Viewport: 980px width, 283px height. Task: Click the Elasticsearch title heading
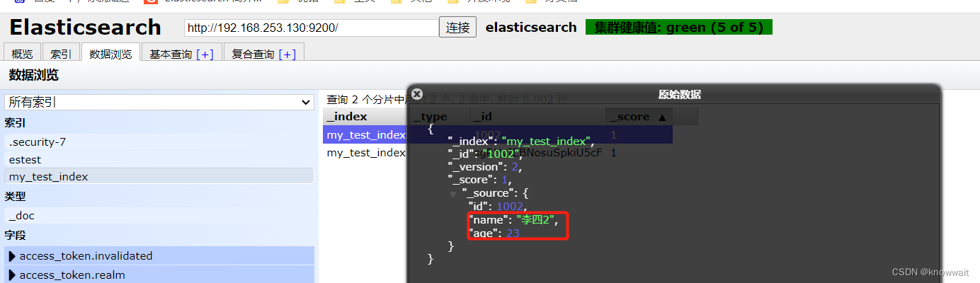(x=85, y=27)
